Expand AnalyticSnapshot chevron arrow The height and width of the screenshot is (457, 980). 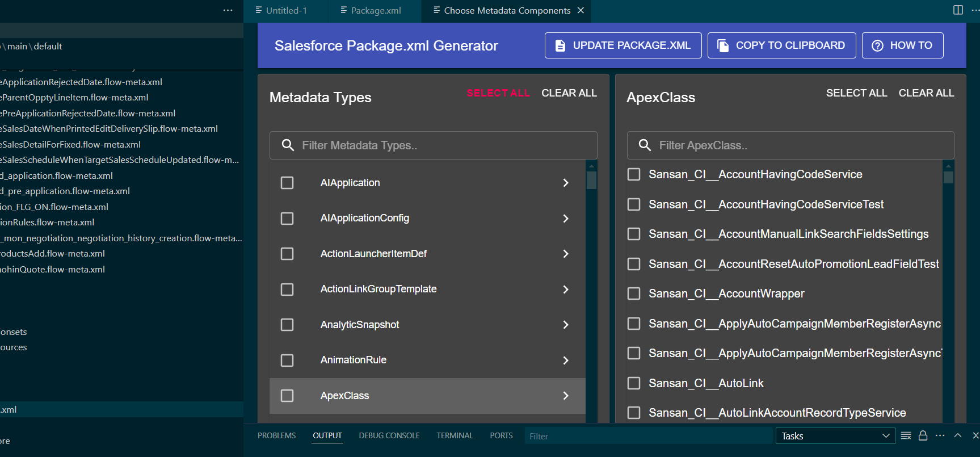point(566,325)
